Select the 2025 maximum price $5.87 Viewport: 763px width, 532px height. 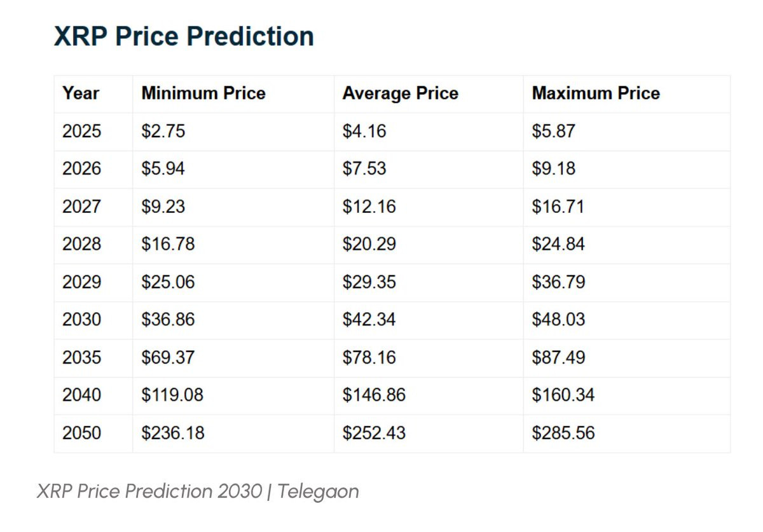pyautogui.click(x=553, y=132)
